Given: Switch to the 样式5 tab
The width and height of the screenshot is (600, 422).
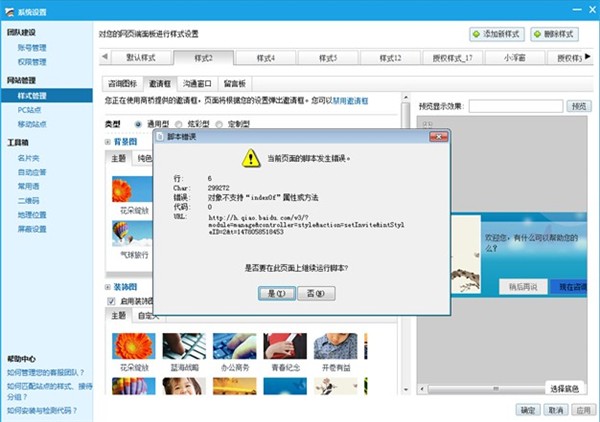Looking at the screenshot, I should [328, 58].
